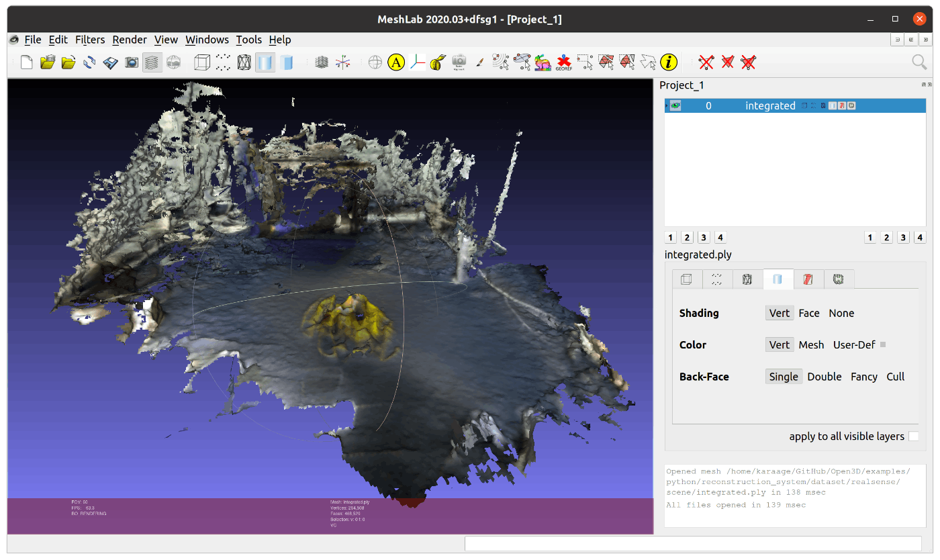940x560 pixels.
Task: Open the colorful bunny quality mapper tool
Action: pyautogui.click(x=543, y=62)
